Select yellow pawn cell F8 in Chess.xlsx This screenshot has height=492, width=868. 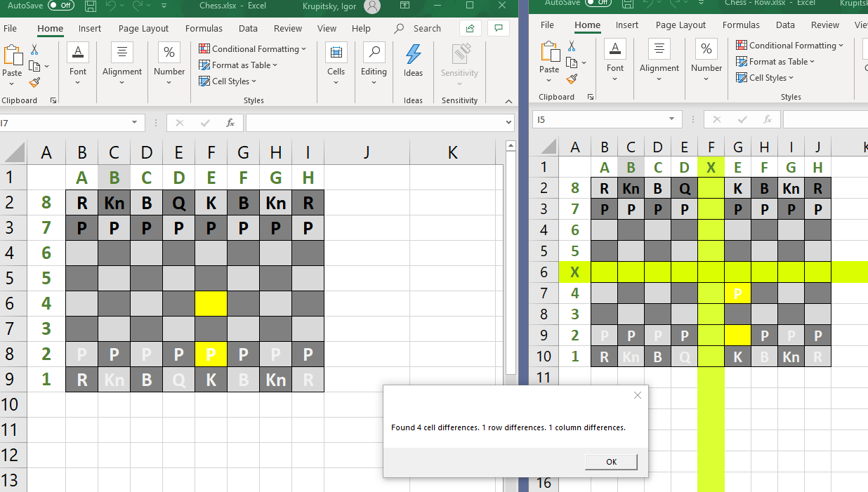211,354
